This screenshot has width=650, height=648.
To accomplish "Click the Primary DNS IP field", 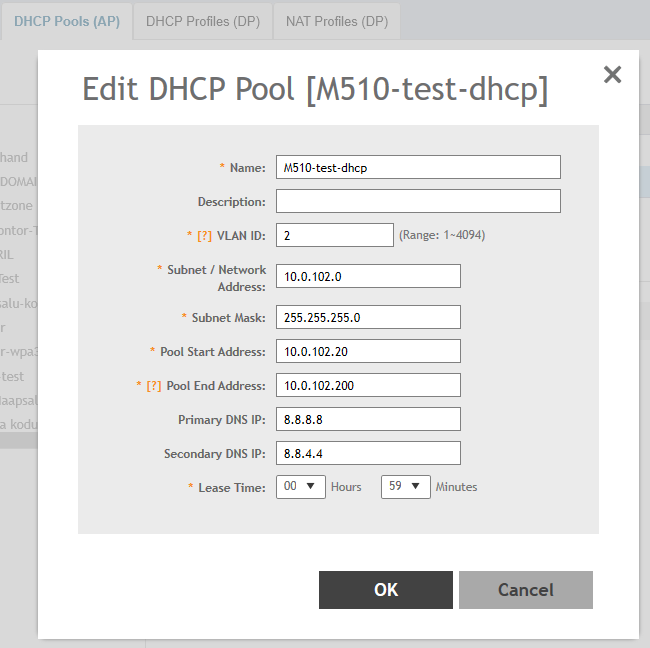I will point(368,419).
